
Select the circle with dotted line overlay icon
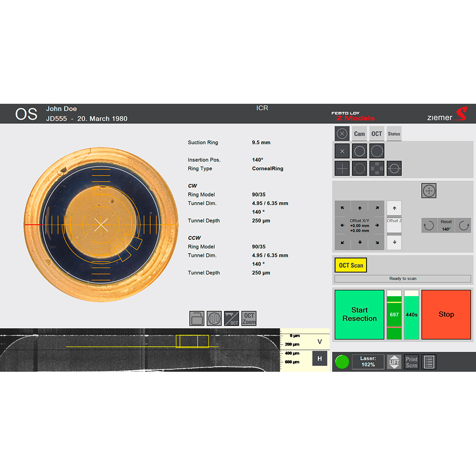394,168
